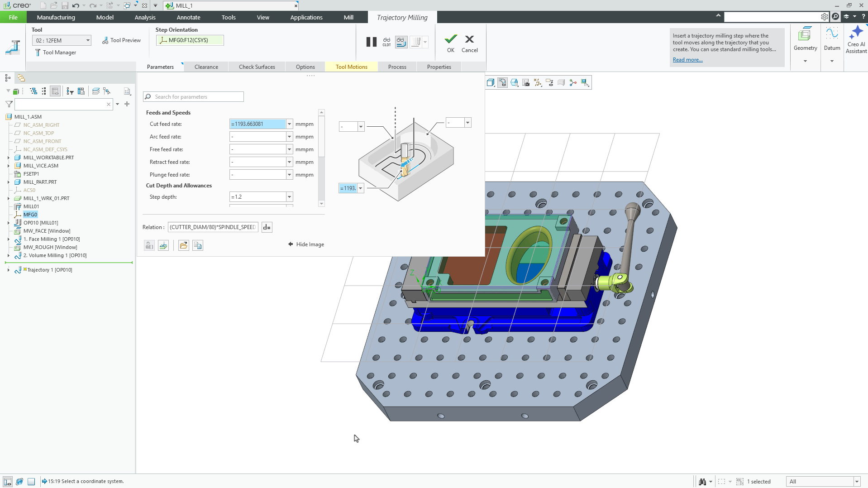Expand the Trajectory 1 [OP010] node
This screenshot has height=488, width=868.
point(9,270)
